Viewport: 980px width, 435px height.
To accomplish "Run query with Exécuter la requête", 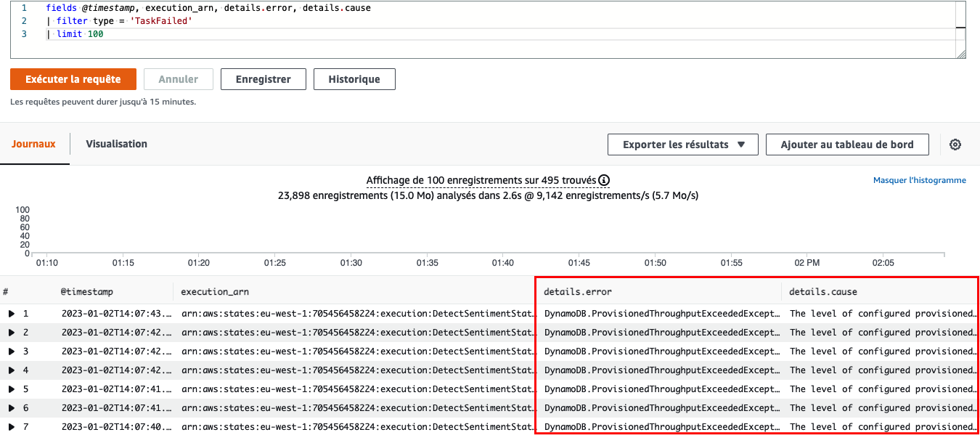I will [73, 79].
